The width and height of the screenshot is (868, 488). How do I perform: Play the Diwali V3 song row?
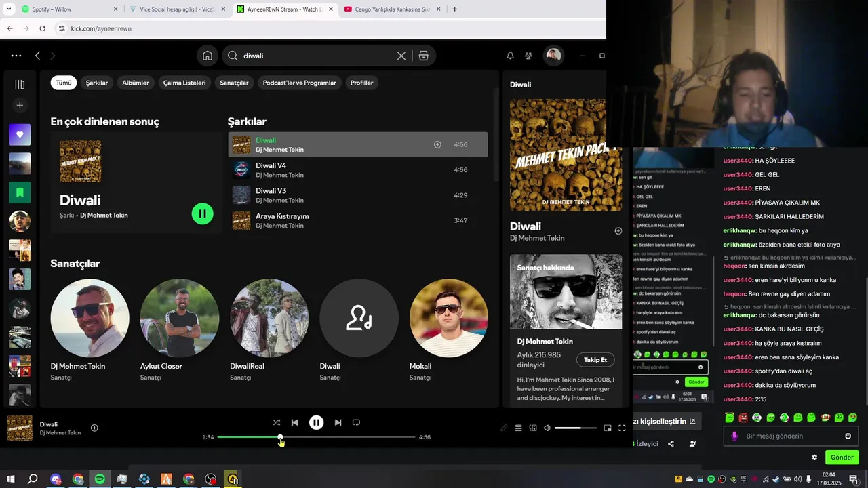coord(357,195)
